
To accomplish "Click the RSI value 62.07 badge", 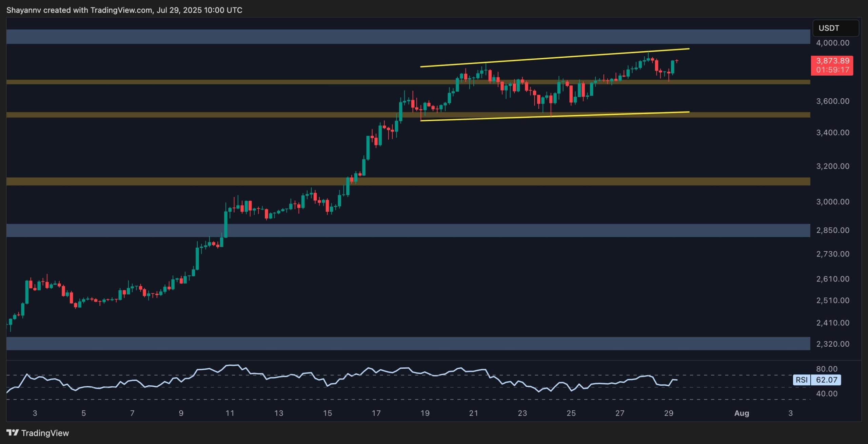I will pyautogui.click(x=826, y=380).
